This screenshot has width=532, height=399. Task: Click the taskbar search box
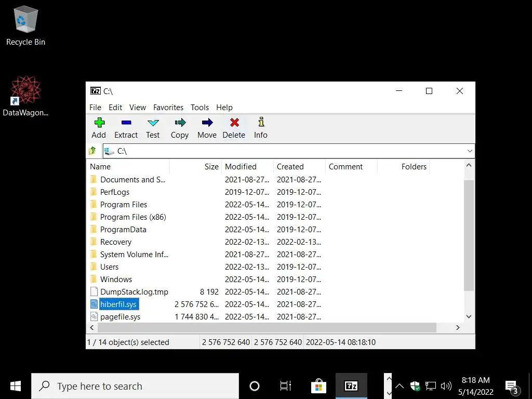(x=135, y=386)
